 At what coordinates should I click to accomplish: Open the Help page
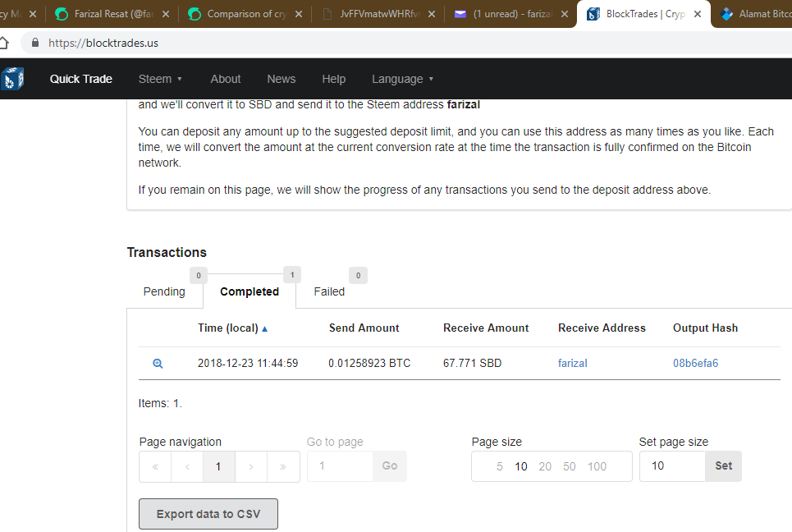[334, 79]
